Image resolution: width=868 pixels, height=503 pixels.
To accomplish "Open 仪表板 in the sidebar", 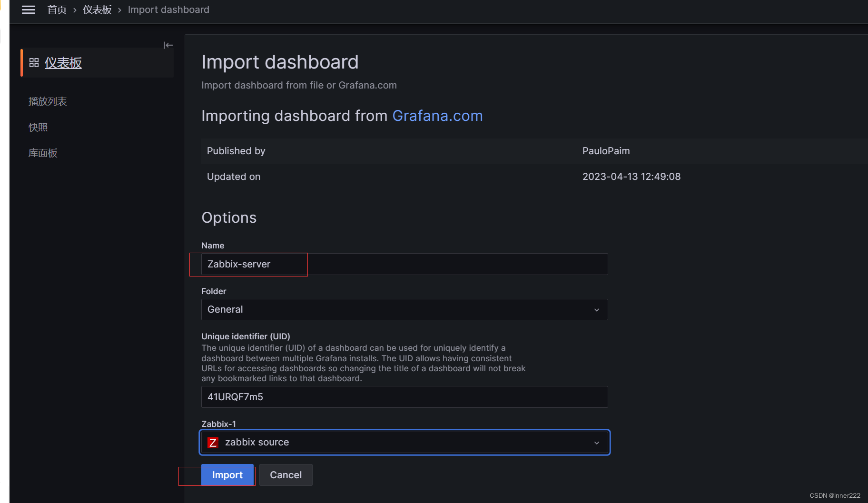I will click(x=63, y=63).
